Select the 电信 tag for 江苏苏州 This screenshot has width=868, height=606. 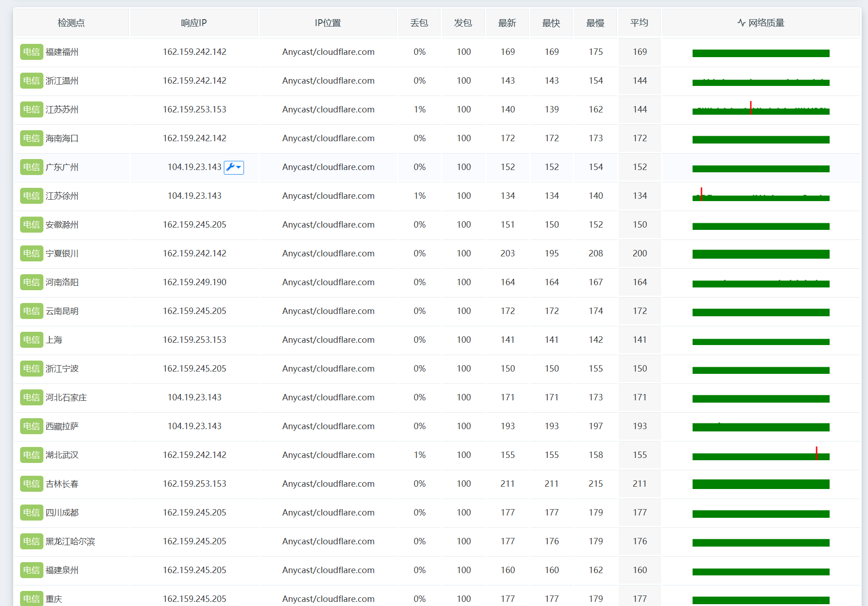click(32, 110)
